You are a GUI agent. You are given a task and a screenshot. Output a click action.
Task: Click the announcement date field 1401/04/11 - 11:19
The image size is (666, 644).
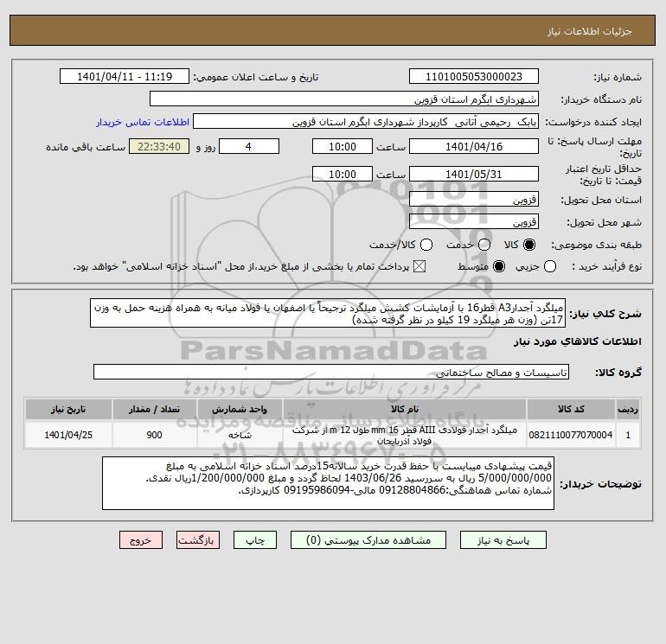tap(125, 76)
